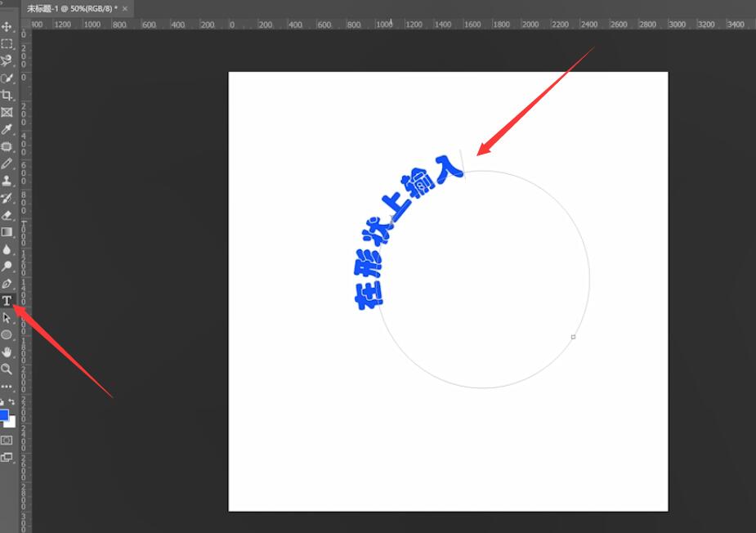
Task: Select the Brush tool
Action: click(7, 163)
